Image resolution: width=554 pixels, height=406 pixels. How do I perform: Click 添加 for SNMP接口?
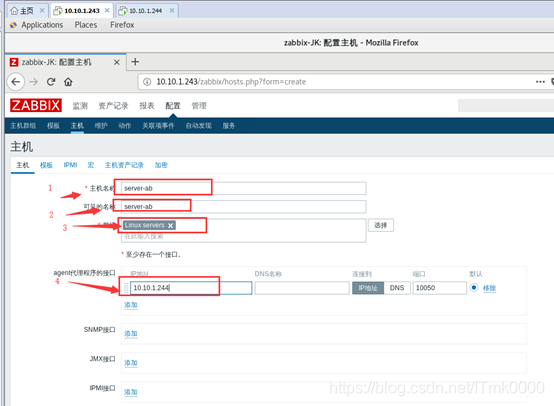pyautogui.click(x=130, y=334)
